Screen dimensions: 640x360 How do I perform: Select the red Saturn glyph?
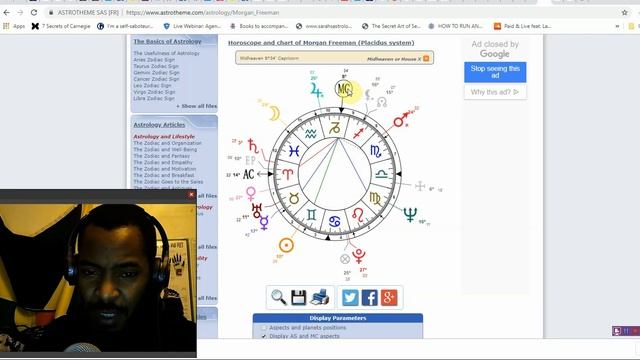pos(253,146)
